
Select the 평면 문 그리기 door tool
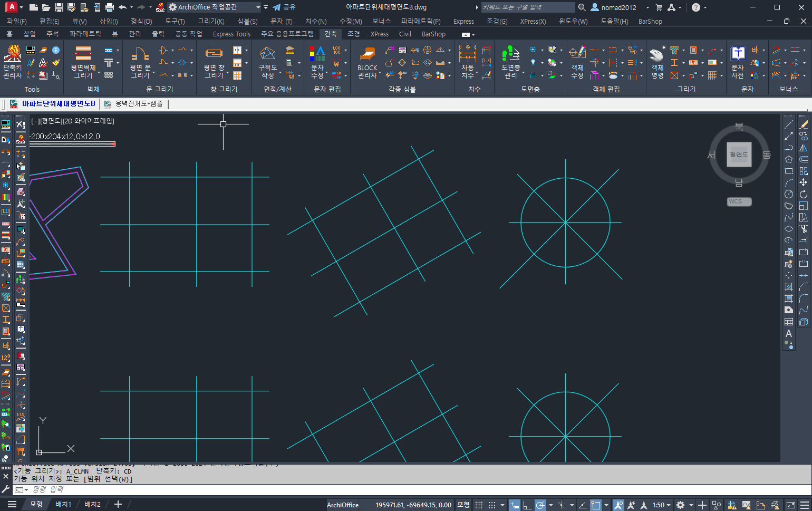point(140,62)
